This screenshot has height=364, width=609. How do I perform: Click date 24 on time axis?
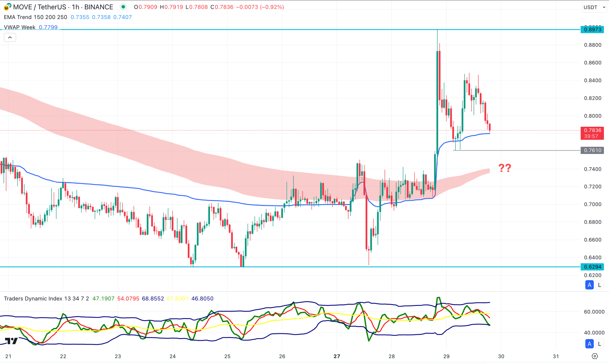(173, 356)
